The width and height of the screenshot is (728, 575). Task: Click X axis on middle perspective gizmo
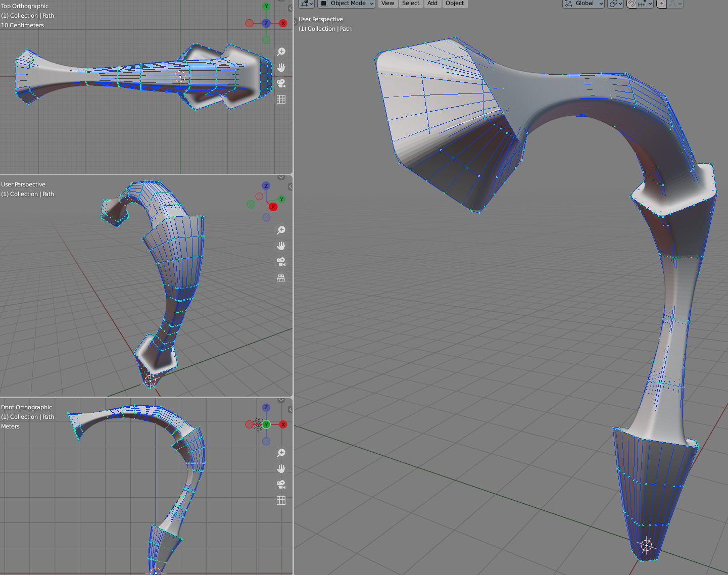point(273,207)
